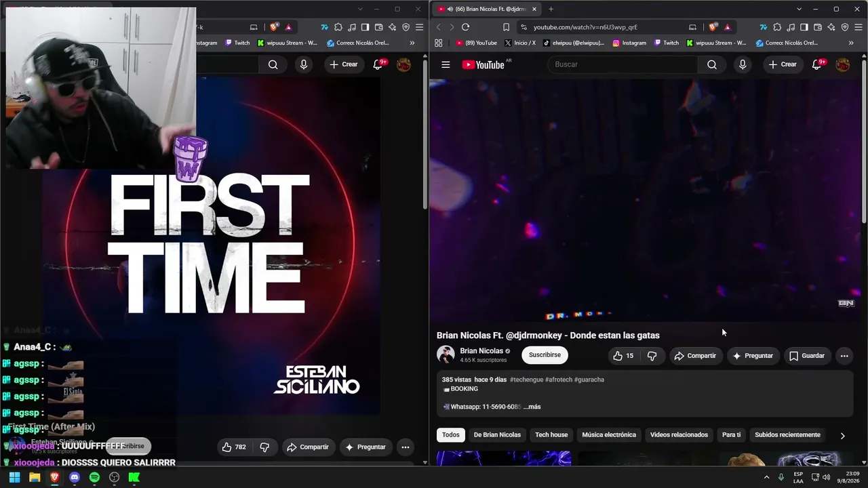
Task: Open extensions puzzle icon in left browser
Action: [x=338, y=27]
